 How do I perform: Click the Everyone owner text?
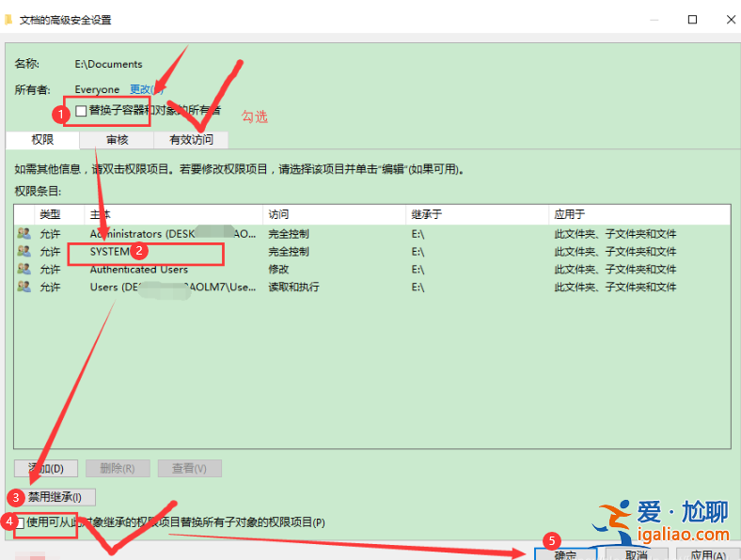pyautogui.click(x=97, y=89)
